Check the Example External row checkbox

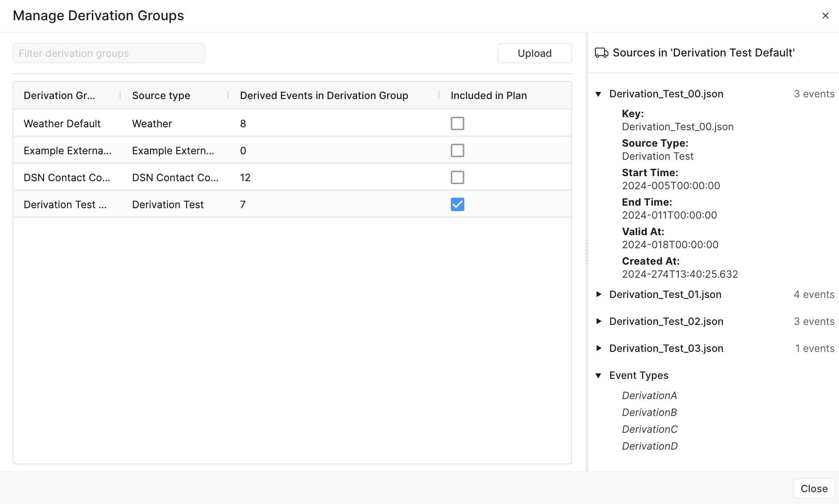(457, 150)
